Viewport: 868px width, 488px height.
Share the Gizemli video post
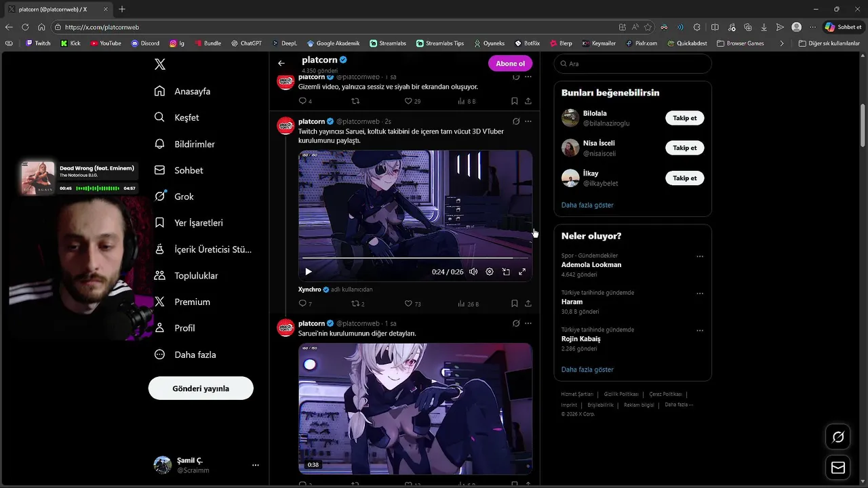[528, 101]
